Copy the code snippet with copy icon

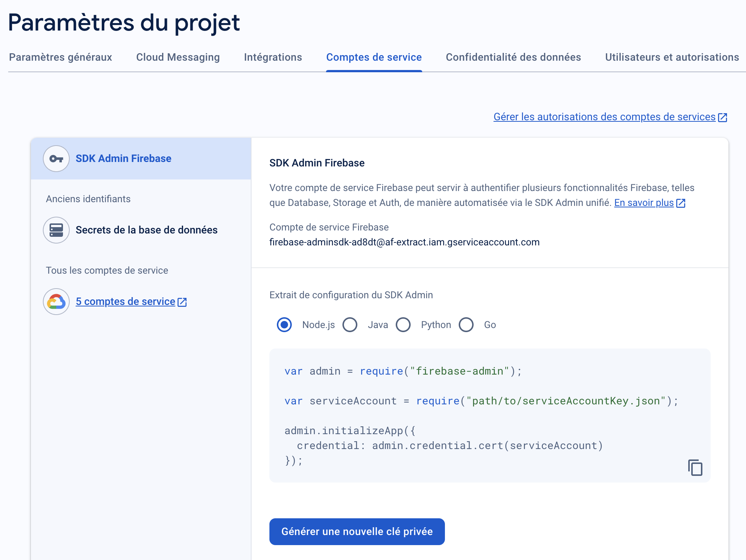[695, 468]
